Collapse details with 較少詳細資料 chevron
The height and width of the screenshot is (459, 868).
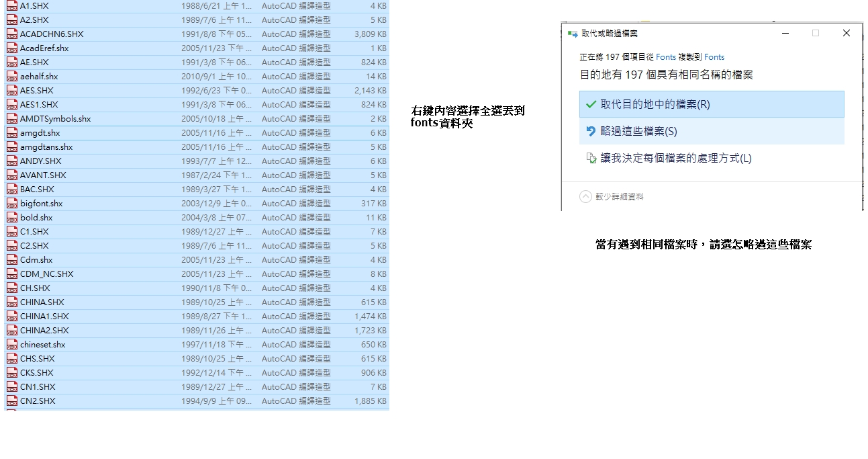pyautogui.click(x=585, y=196)
